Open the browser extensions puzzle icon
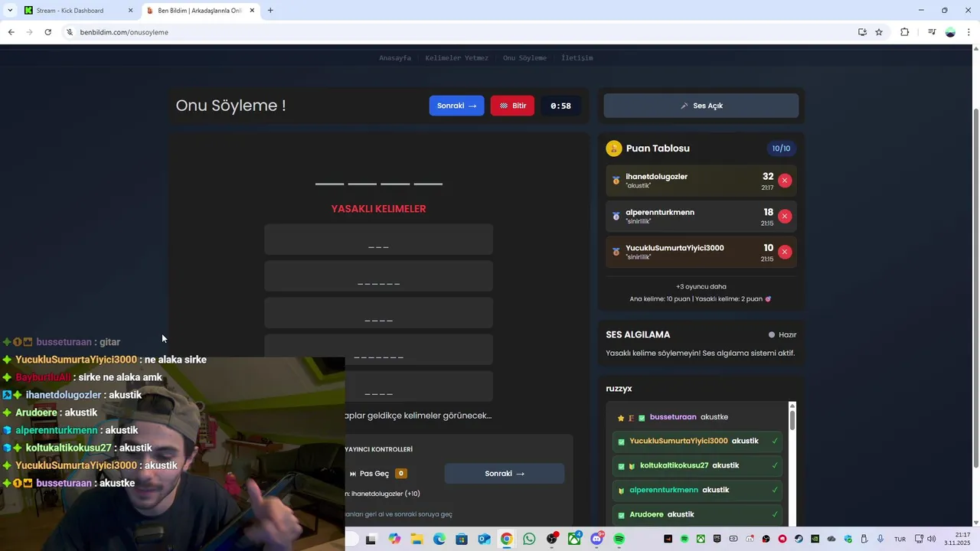This screenshot has width=980, height=551. (905, 32)
